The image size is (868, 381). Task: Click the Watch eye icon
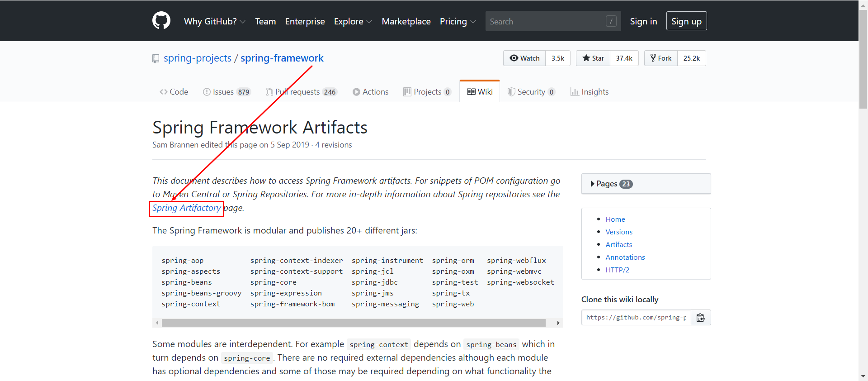point(514,58)
